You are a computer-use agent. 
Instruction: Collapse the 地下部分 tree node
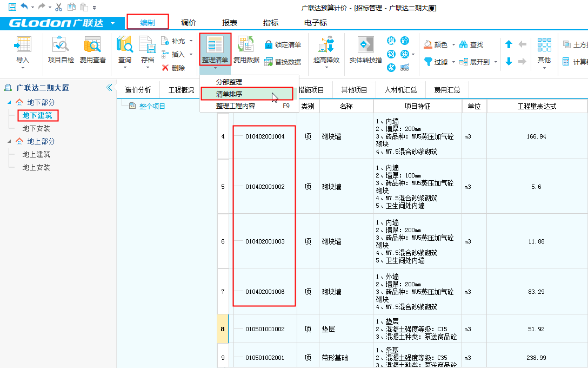[10, 102]
